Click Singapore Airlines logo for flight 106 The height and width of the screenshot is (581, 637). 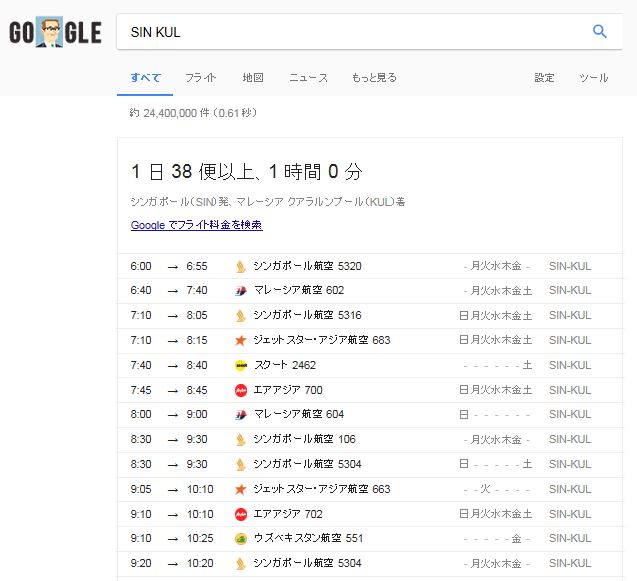(x=240, y=440)
